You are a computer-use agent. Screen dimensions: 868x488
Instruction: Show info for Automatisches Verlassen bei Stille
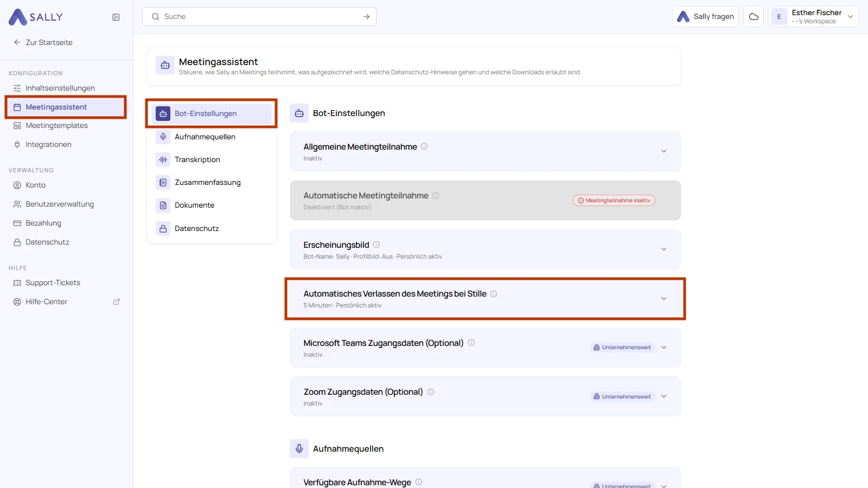(494, 294)
